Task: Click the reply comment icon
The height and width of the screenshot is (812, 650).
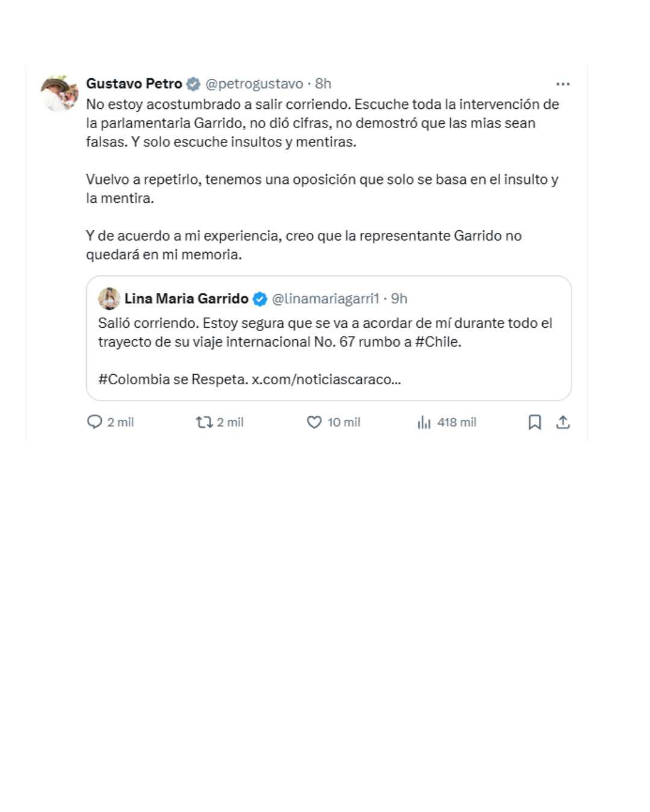Action: point(94,422)
